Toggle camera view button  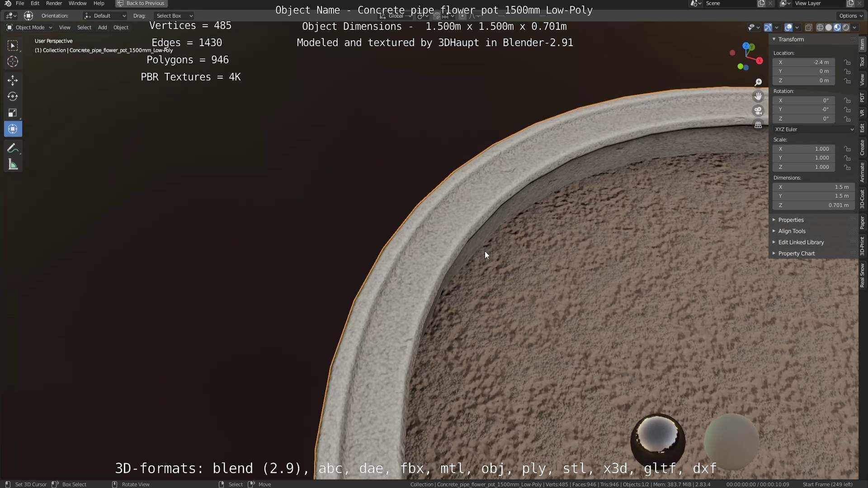[x=758, y=111]
